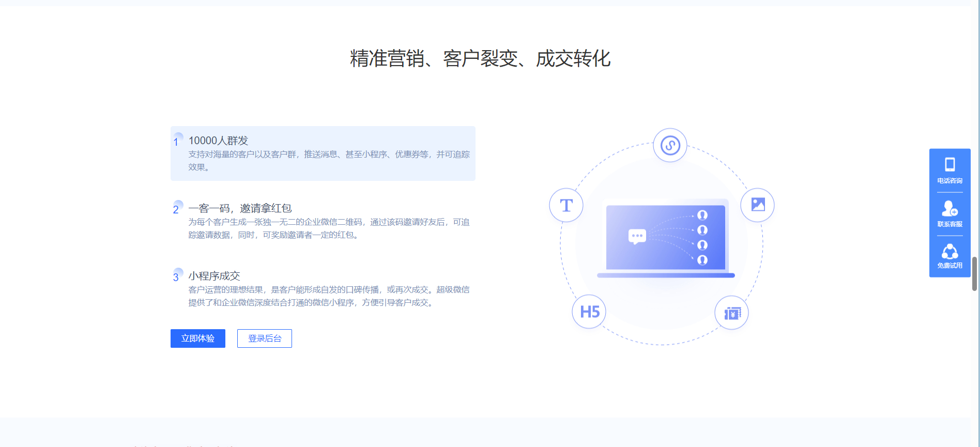Select the 10000人群发 feature item
The image size is (980, 447).
tap(323, 153)
